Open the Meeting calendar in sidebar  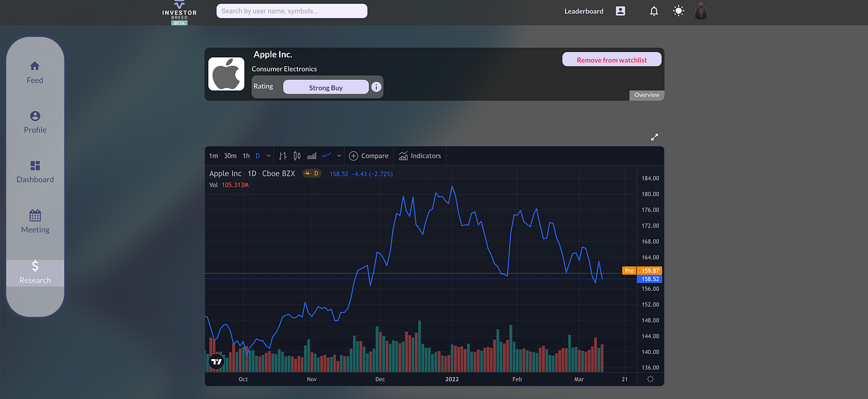tap(35, 222)
